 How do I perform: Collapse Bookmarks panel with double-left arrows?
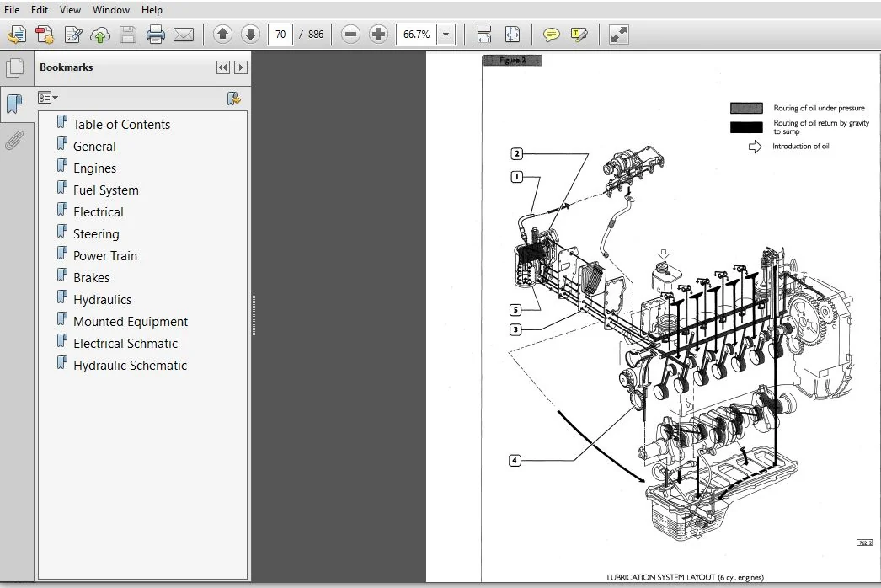coord(223,67)
